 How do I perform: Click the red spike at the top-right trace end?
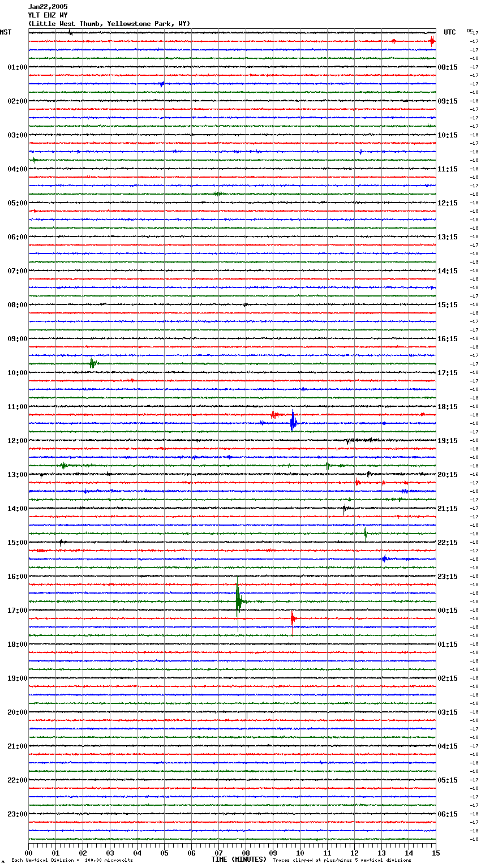pos(432,41)
